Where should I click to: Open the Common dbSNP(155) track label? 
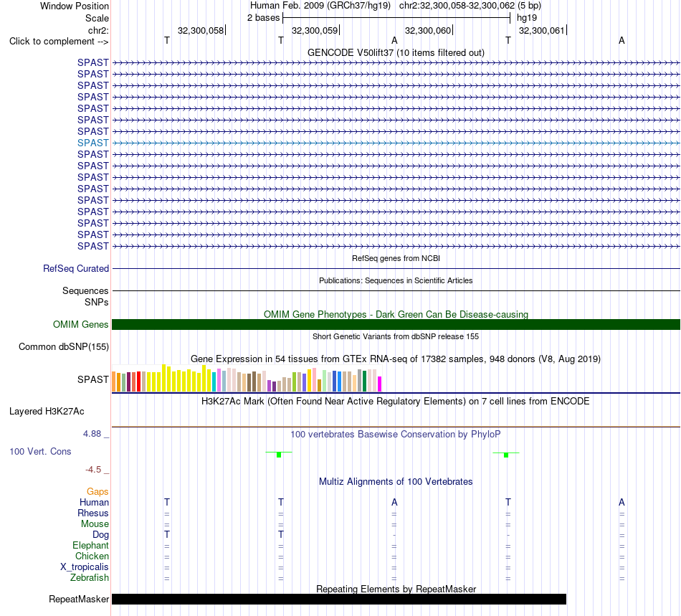pyautogui.click(x=64, y=346)
